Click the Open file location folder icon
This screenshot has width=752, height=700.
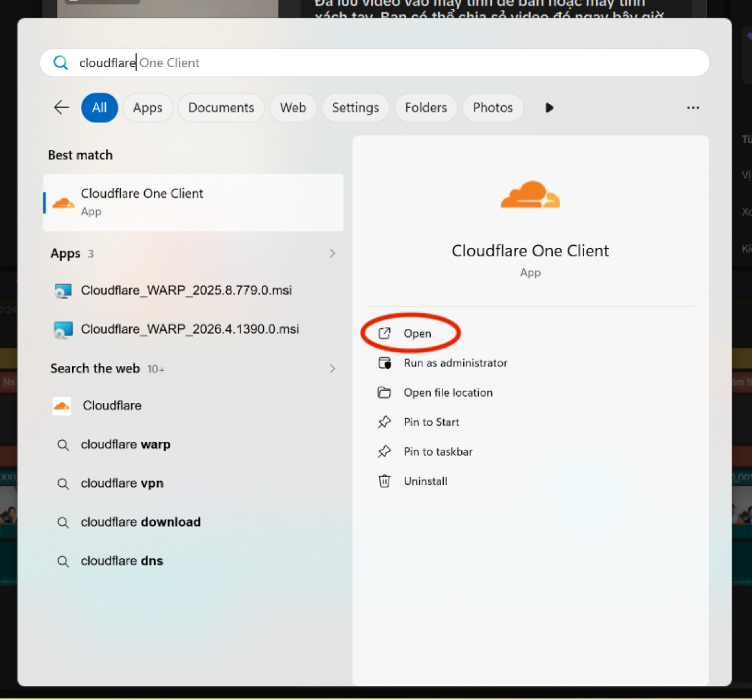[384, 393]
